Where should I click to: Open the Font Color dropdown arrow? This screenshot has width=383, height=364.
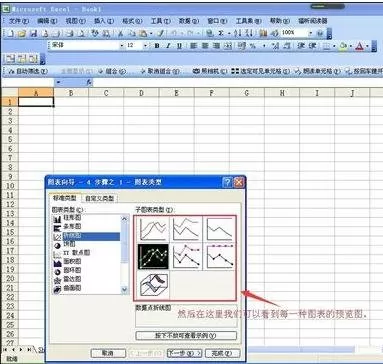[x=367, y=46]
